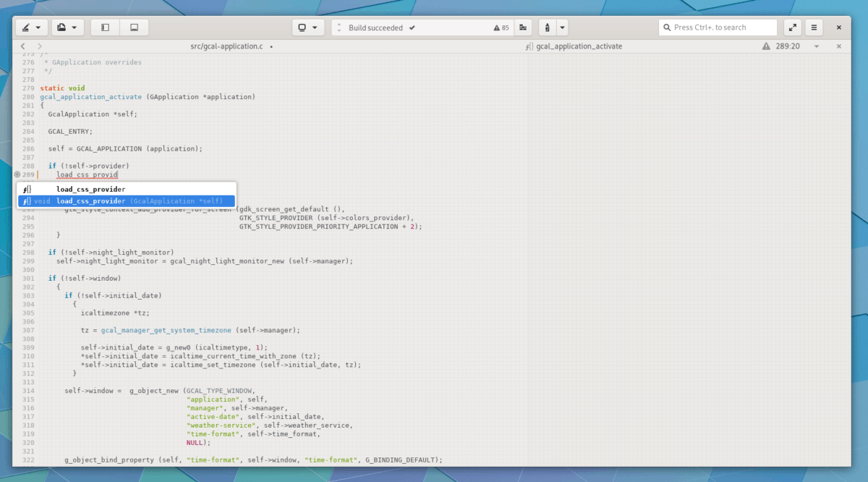
Task: Click the warning triangle at position 289:20
Action: (766, 46)
